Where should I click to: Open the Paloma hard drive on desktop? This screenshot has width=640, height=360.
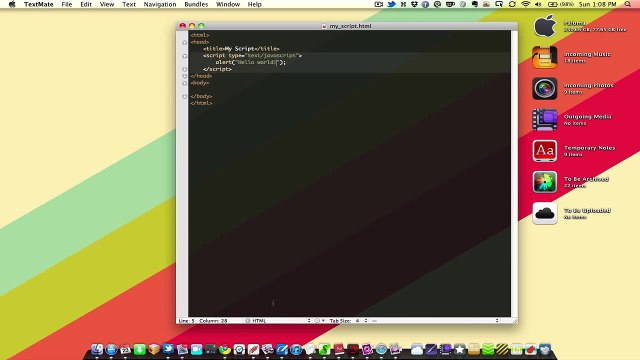tap(544, 26)
